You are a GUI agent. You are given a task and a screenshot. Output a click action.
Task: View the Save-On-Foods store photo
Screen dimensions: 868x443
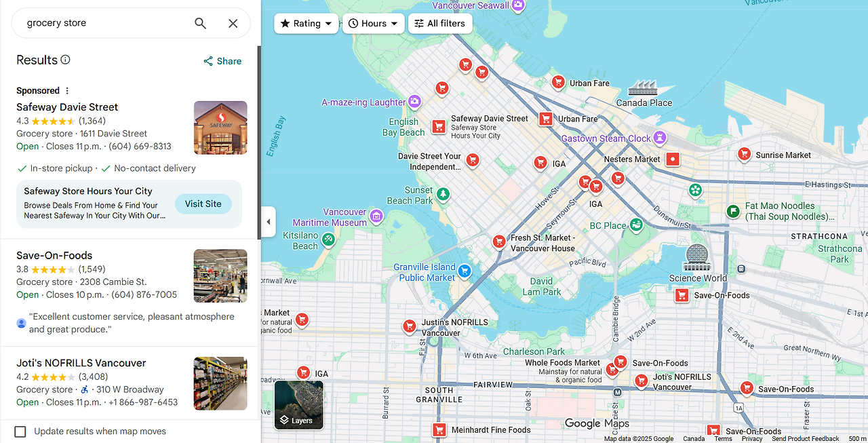[220, 275]
